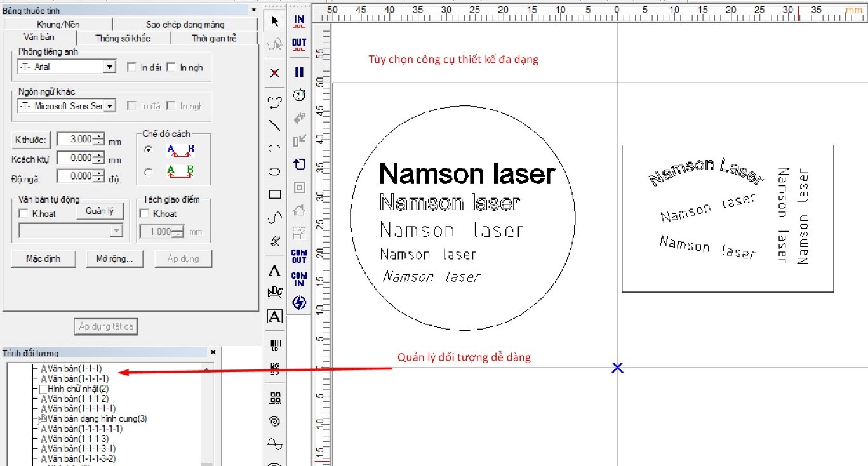This screenshot has height=466, width=868.
Task: Switch to the Khung/Nền tab
Action: coord(57,25)
